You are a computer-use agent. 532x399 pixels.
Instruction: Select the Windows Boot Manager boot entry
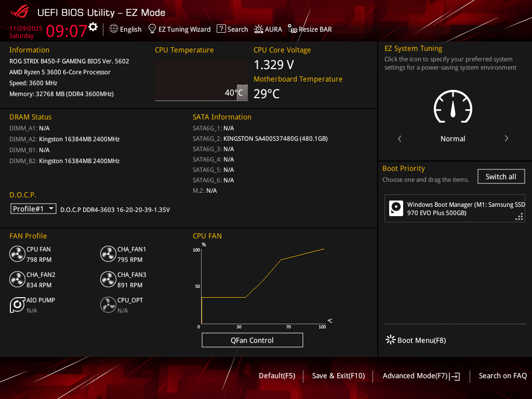pos(455,208)
